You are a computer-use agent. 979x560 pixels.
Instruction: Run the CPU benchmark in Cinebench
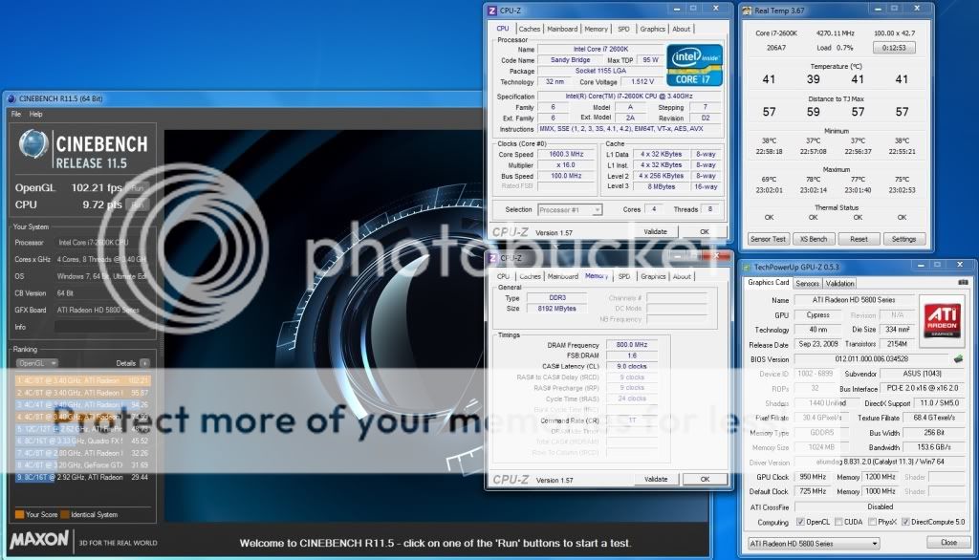point(139,205)
